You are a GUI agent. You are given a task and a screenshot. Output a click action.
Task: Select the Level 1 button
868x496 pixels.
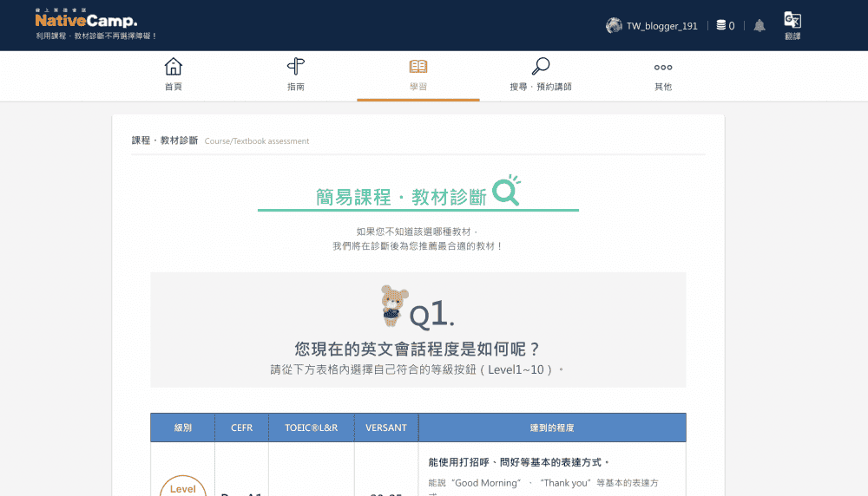pyautogui.click(x=182, y=486)
